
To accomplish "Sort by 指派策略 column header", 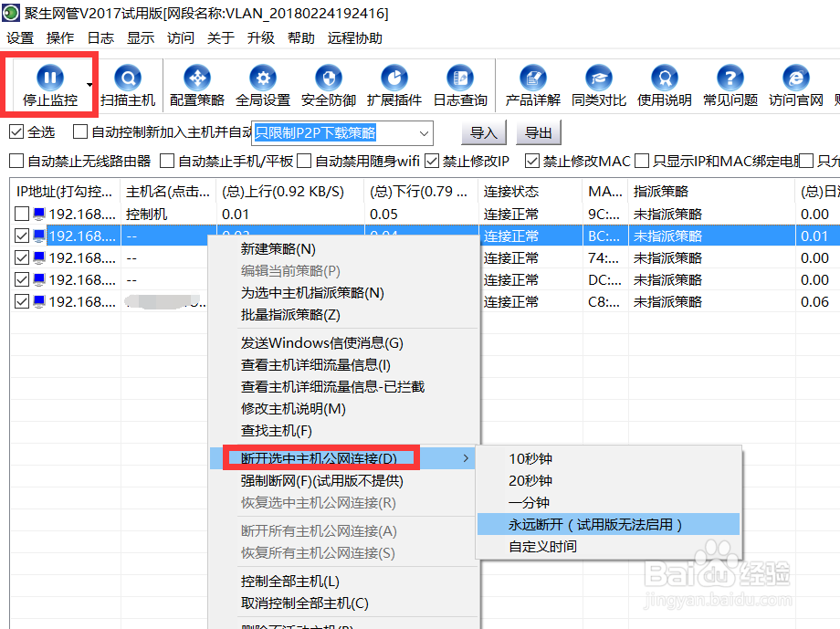I will click(711, 192).
